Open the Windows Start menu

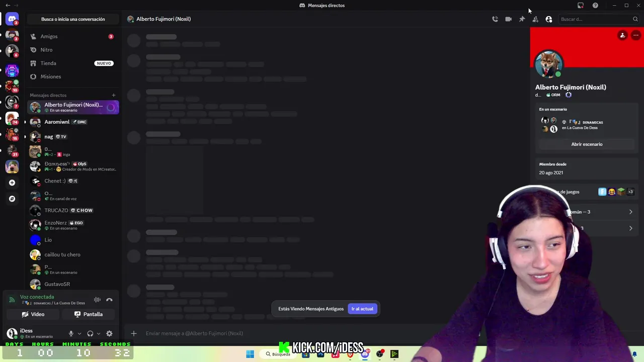coord(250,354)
